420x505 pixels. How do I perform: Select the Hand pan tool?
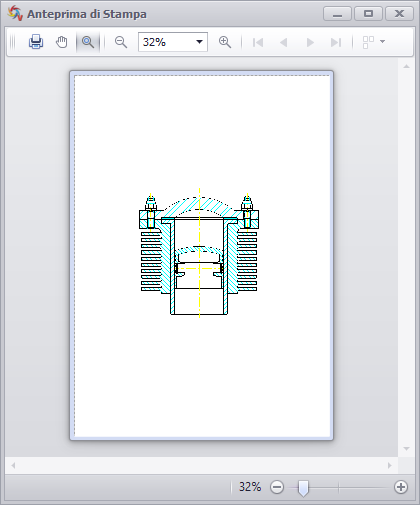tap(62, 42)
